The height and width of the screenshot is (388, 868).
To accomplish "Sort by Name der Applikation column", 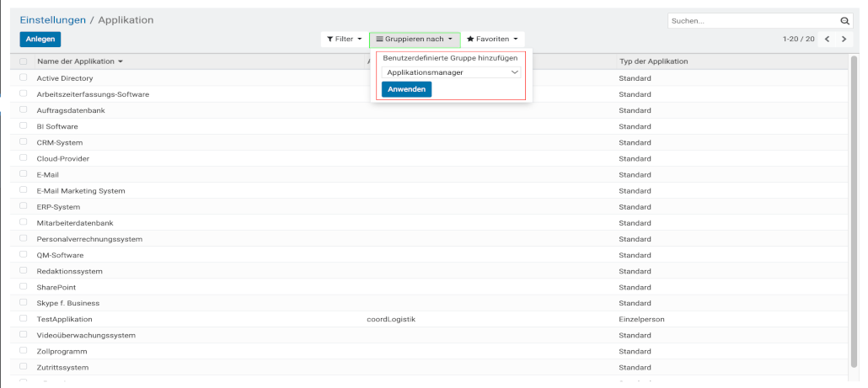I will (x=79, y=61).
